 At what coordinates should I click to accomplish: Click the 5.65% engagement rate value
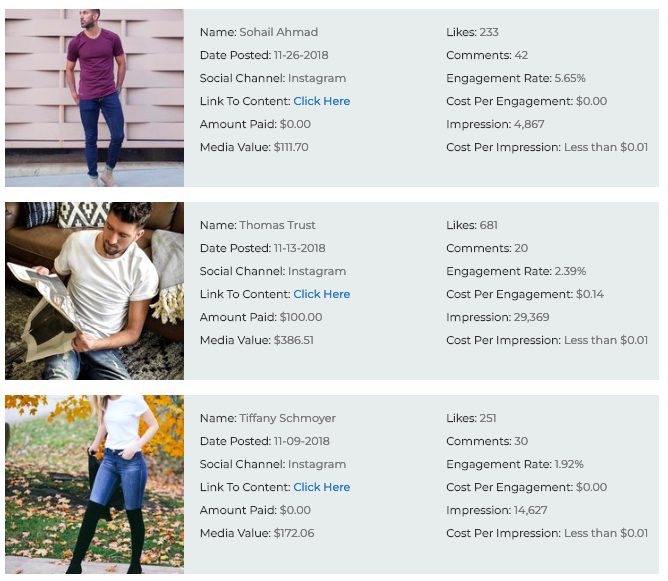click(570, 78)
